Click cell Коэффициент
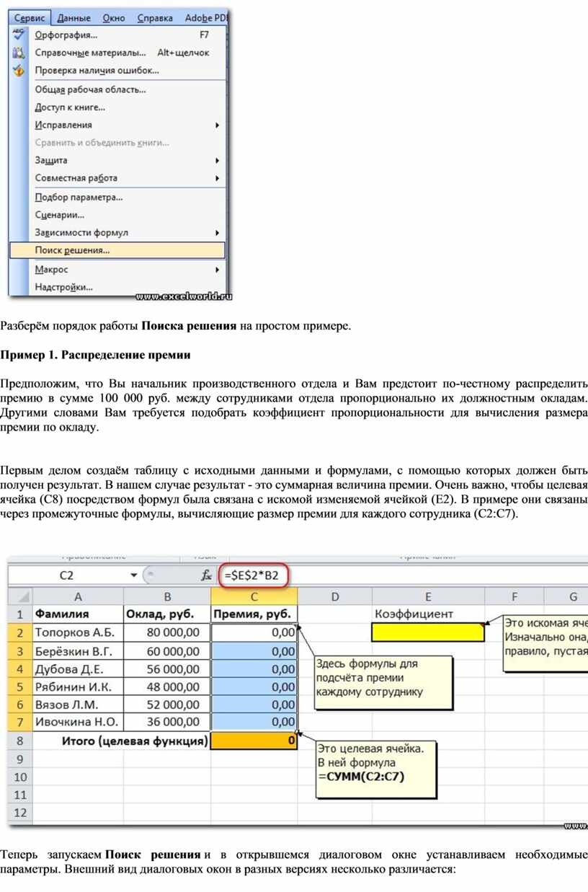 click(428, 614)
